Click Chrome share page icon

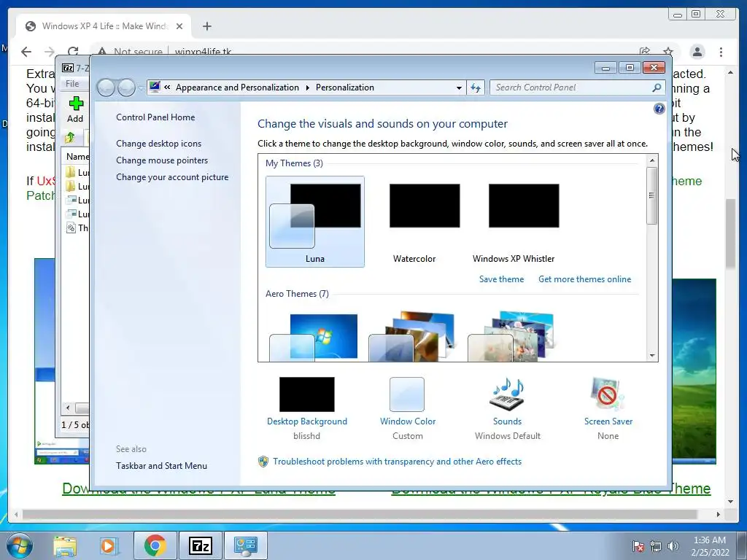pyautogui.click(x=645, y=52)
